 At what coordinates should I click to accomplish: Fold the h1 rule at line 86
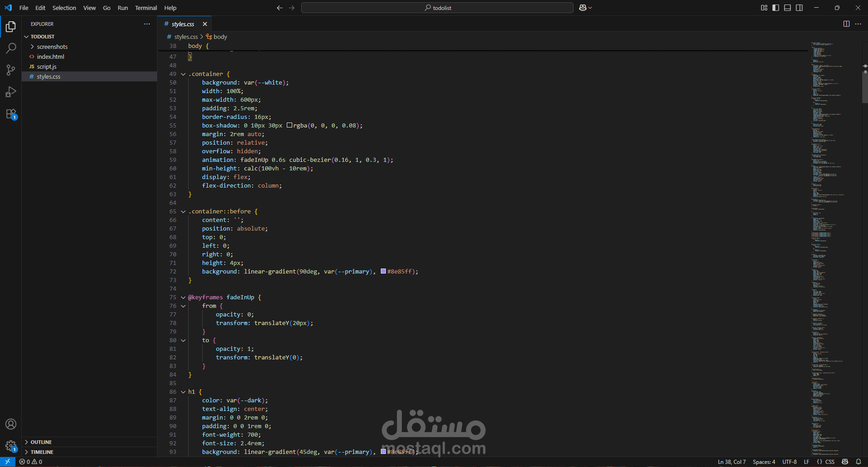183,392
